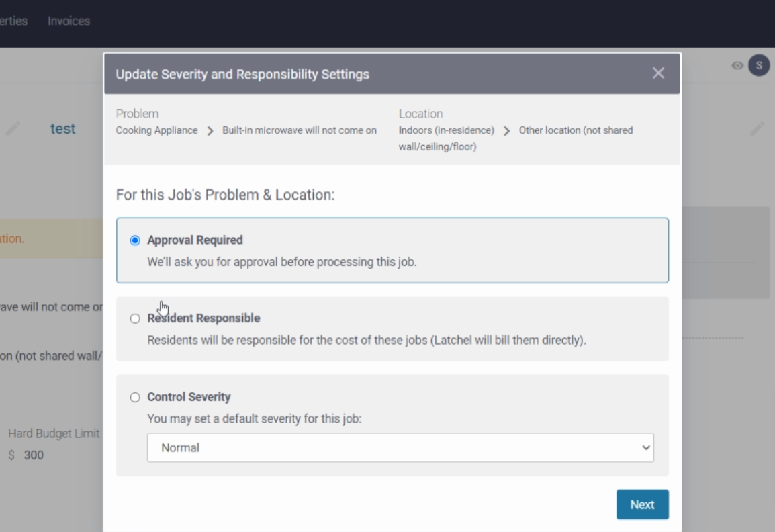
Task: Open the test job title link
Action: pos(62,128)
